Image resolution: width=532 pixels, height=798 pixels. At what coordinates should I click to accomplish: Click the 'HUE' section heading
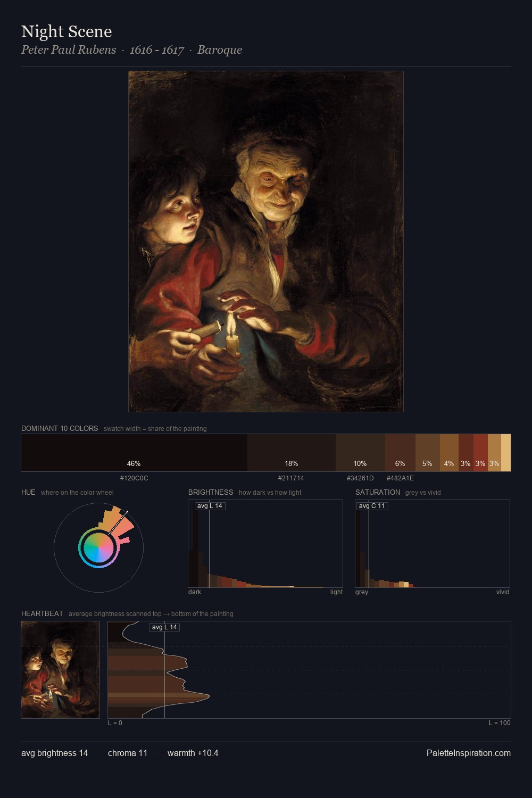pos(28,492)
